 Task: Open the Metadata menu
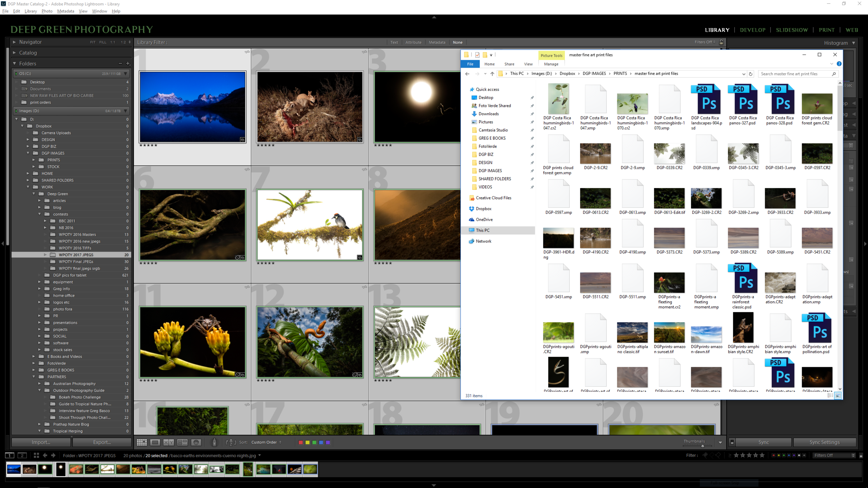pos(66,11)
